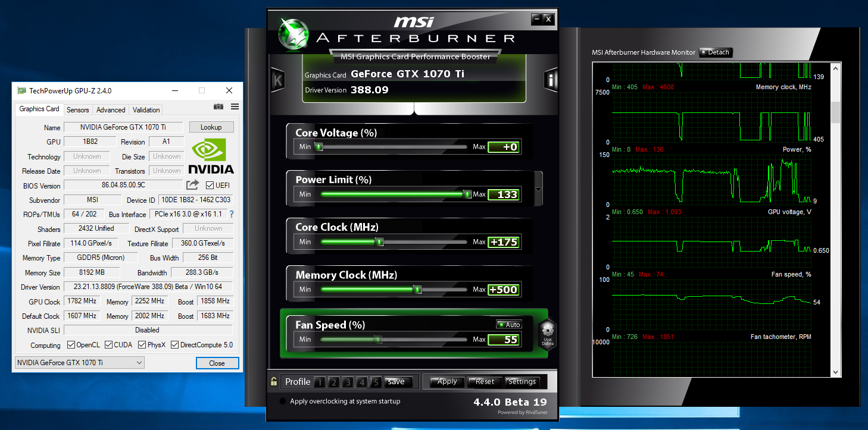Viewport: 868px width, 430px height.
Task: Click the Fan Speed slider handle
Action: (377, 339)
